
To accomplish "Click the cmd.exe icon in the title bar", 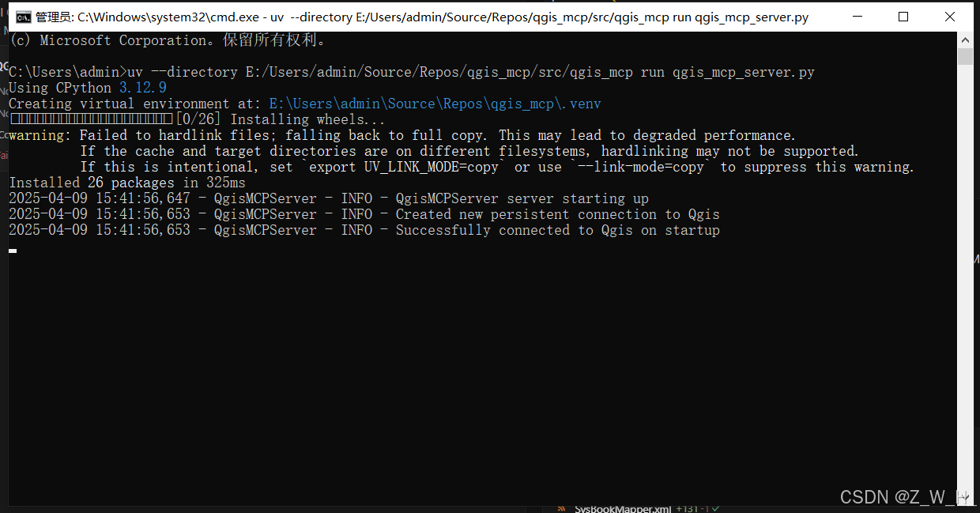I will click(x=24, y=17).
